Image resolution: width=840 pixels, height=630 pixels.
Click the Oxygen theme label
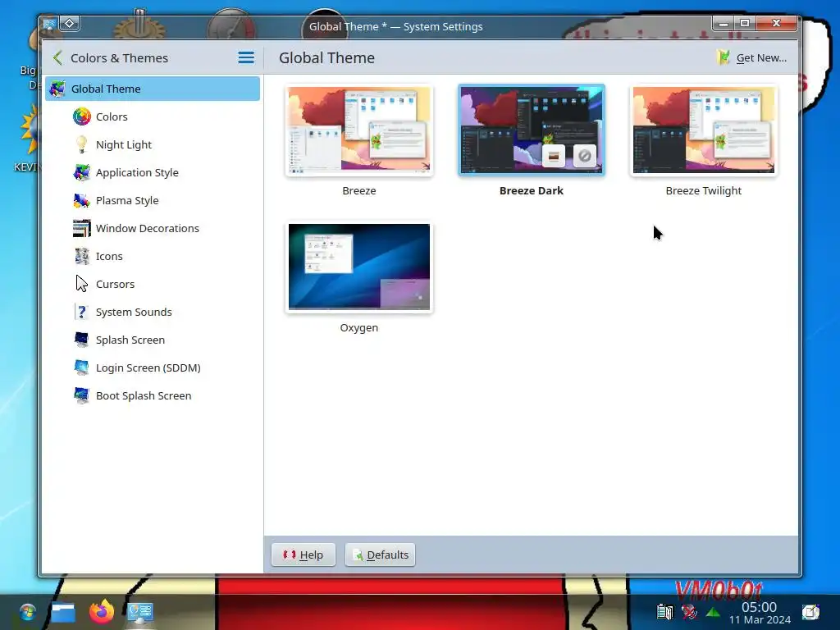coord(359,328)
